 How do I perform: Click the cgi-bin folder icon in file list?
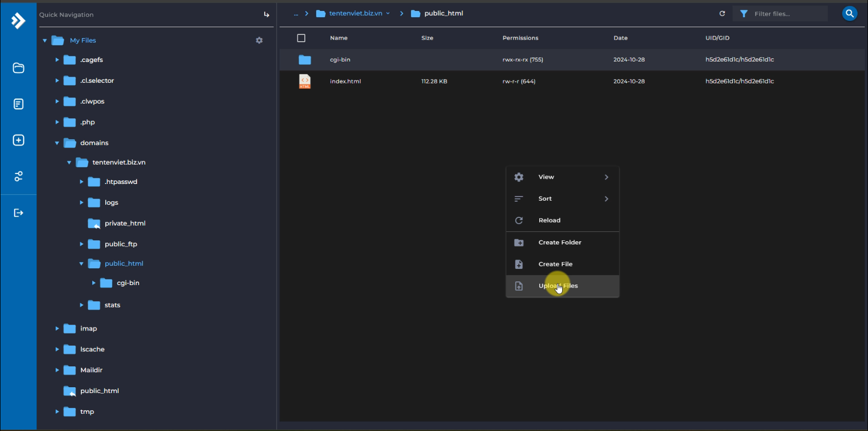[305, 60]
